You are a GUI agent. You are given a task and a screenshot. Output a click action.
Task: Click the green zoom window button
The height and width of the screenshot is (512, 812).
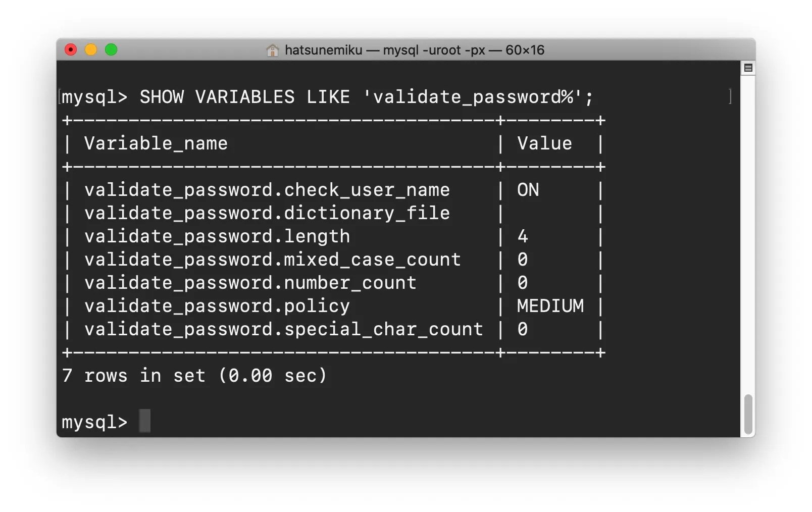click(111, 49)
